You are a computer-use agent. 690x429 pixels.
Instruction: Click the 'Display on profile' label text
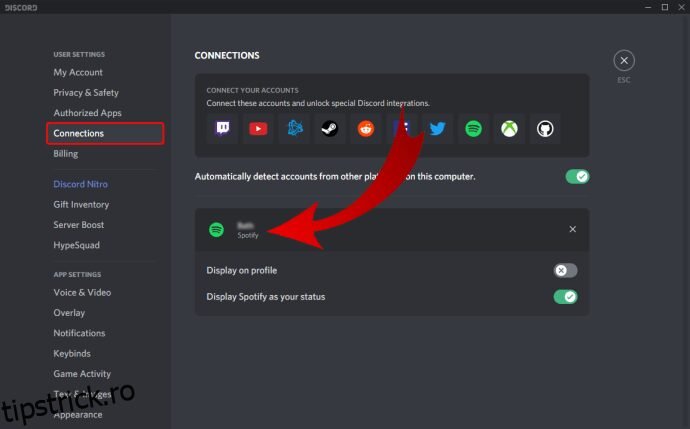click(x=242, y=270)
